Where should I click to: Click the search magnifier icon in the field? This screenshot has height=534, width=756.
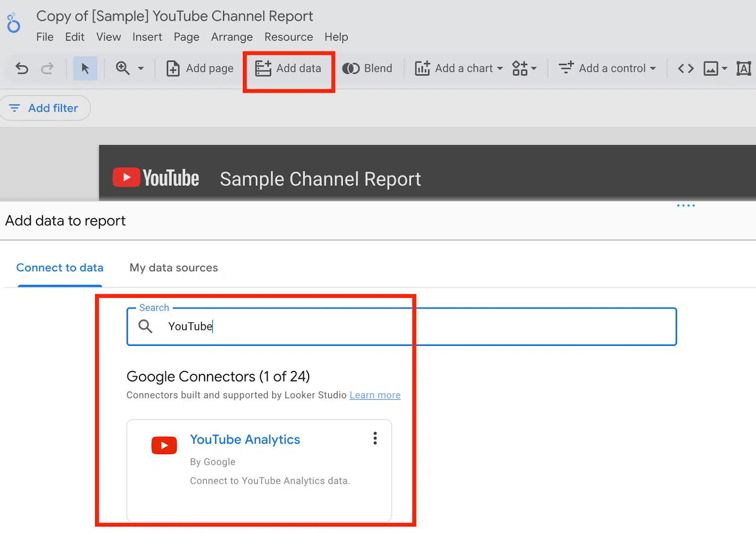click(x=145, y=326)
